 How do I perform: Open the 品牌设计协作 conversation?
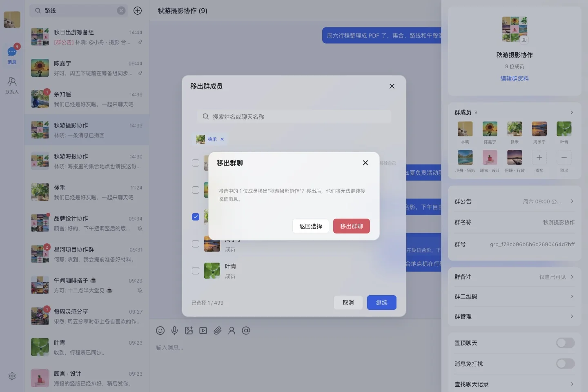point(87,223)
